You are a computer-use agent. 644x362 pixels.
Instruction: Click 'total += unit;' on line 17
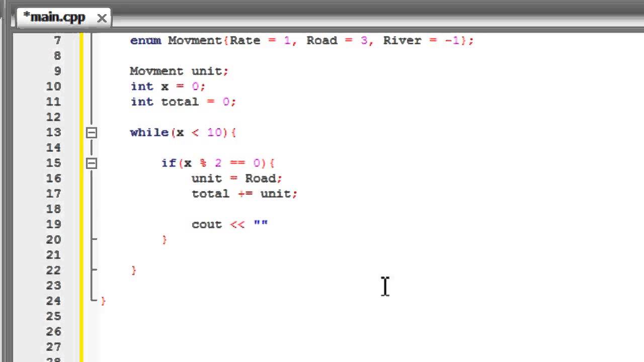[245, 194]
